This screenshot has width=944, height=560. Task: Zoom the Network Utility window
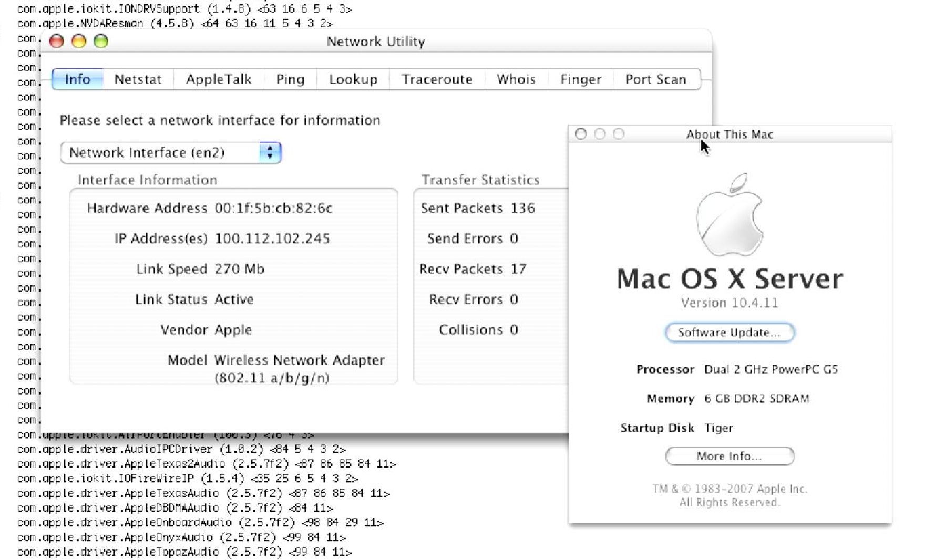coord(100,41)
